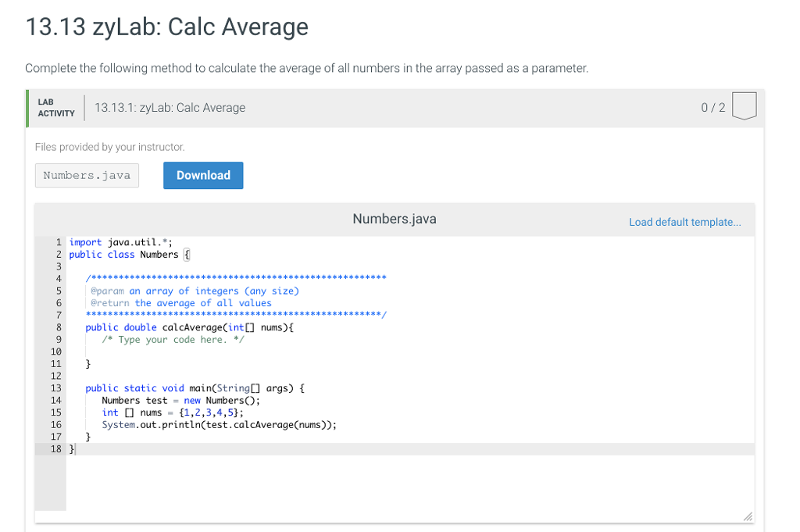Click the achievement badge next to the score
800x532 pixels.
pos(743,105)
